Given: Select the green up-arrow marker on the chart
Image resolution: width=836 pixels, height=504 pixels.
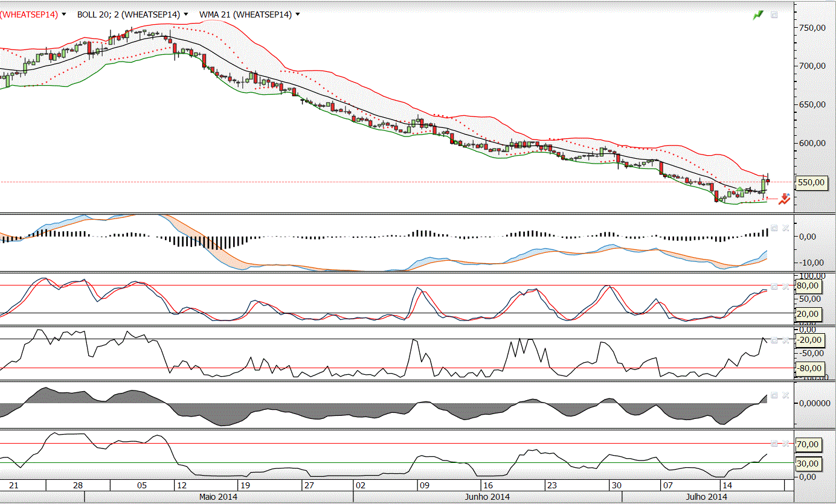Looking at the screenshot, I should click(740, 190).
